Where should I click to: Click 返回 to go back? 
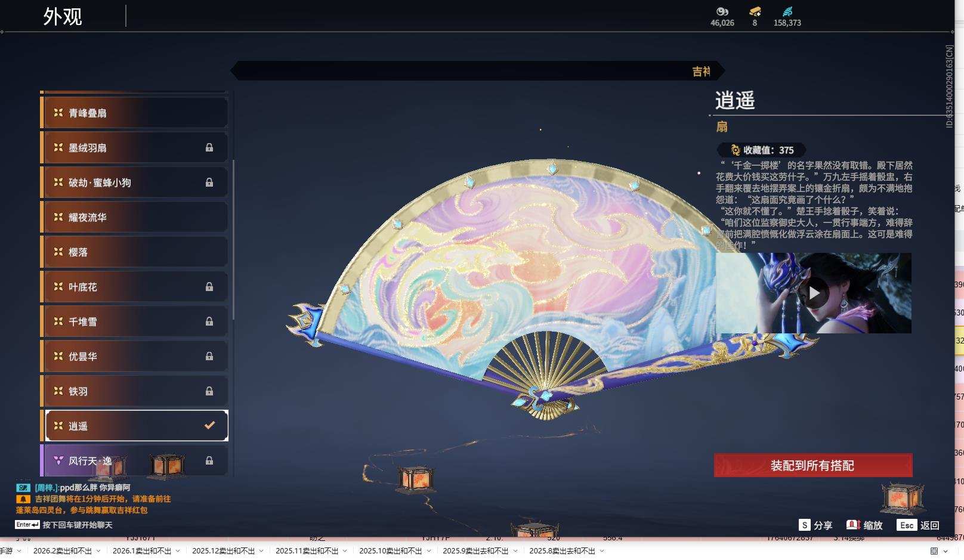click(x=931, y=526)
